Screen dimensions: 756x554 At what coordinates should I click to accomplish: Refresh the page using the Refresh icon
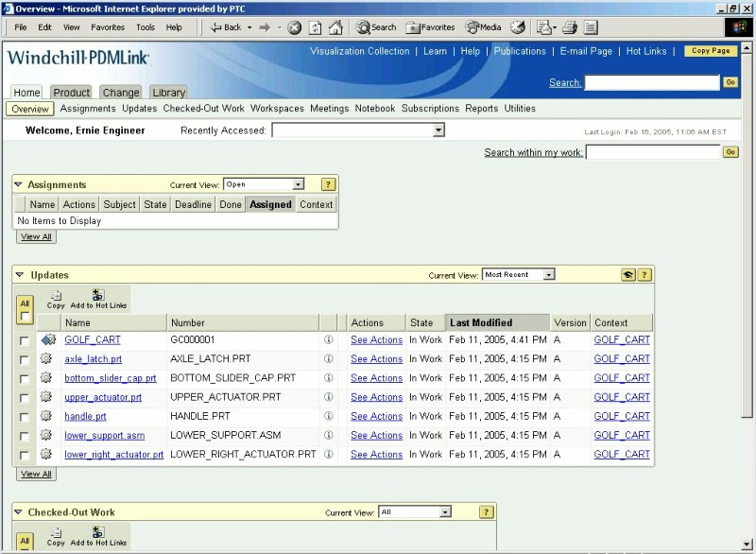point(315,27)
